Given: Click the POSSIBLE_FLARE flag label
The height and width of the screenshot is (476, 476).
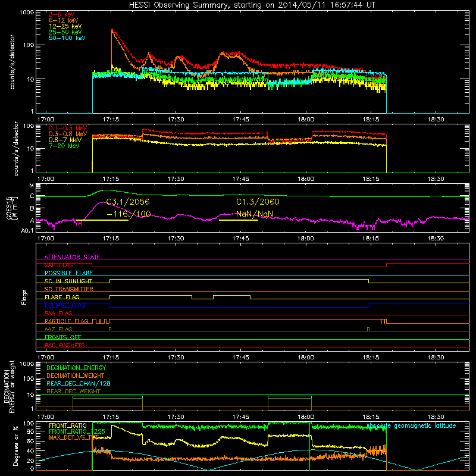Looking at the screenshot, I should 68,273.
